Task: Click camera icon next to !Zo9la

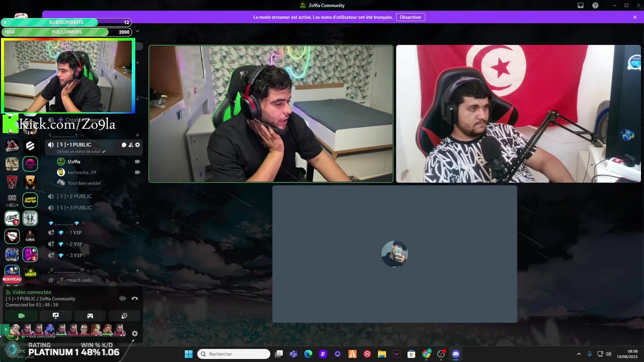Action: click(137, 161)
